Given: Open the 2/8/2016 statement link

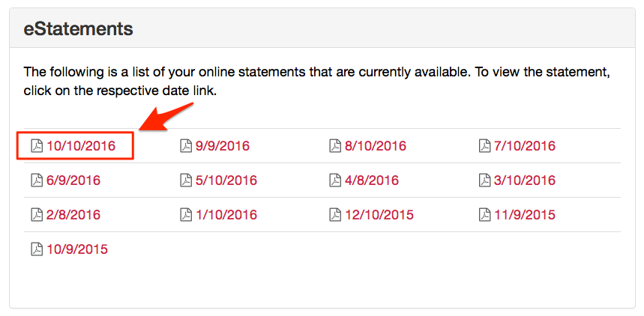Looking at the screenshot, I should click(73, 215).
